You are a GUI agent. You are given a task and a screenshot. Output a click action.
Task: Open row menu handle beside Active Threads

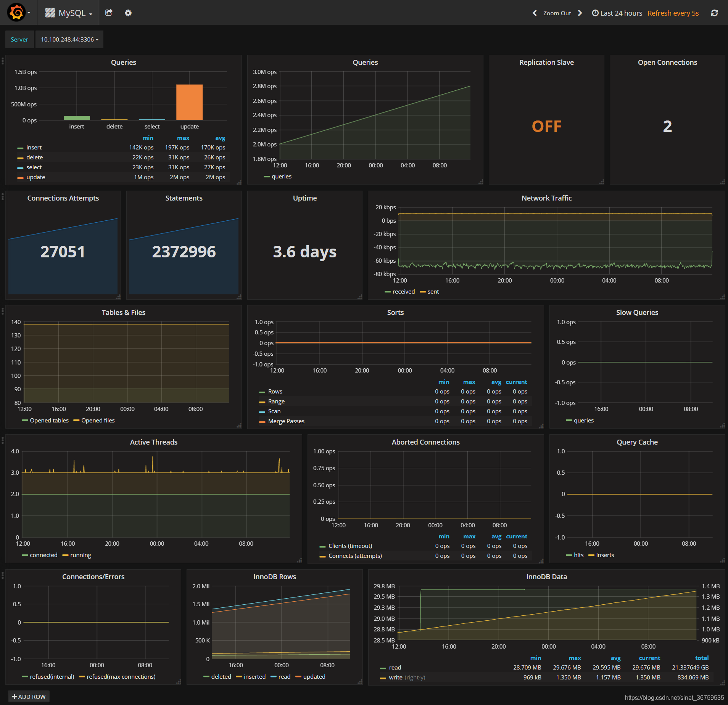pyautogui.click(x=3, y=440)
